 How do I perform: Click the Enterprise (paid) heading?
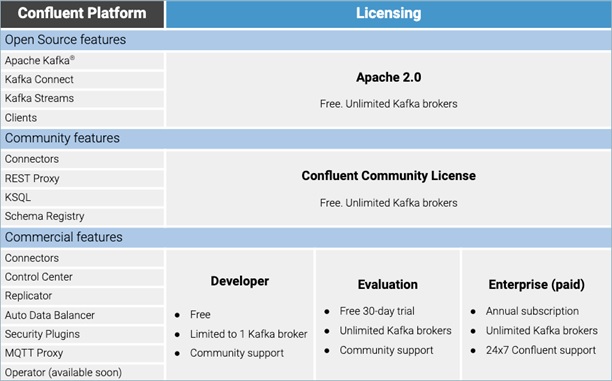(537, 285)
